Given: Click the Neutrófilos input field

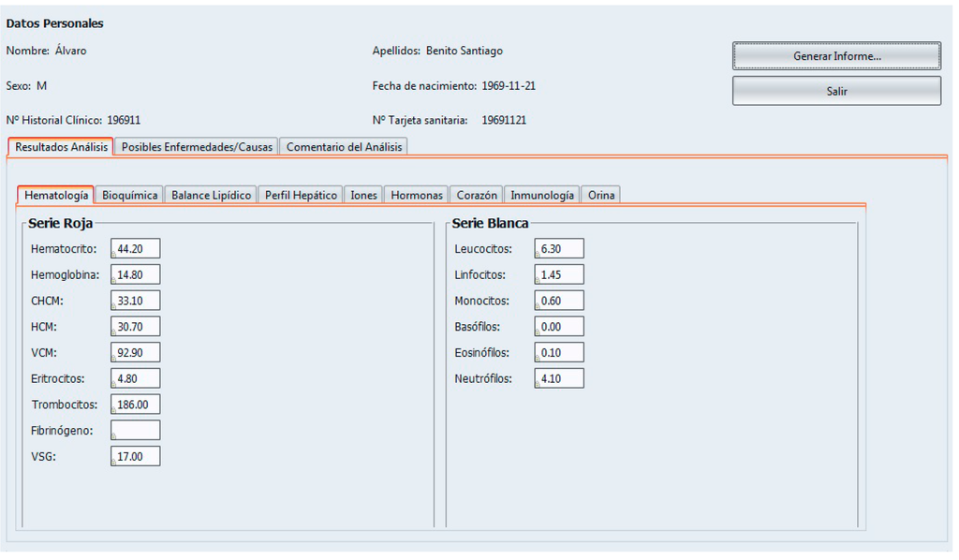Looking at the screenshot, I should pos(560,378).
